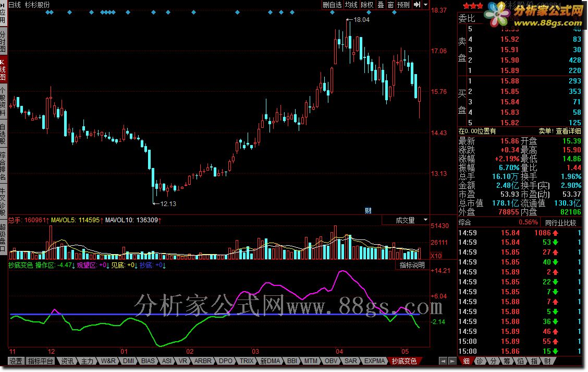Click the 窗 window button in chart toolbar

click(390, 5)
